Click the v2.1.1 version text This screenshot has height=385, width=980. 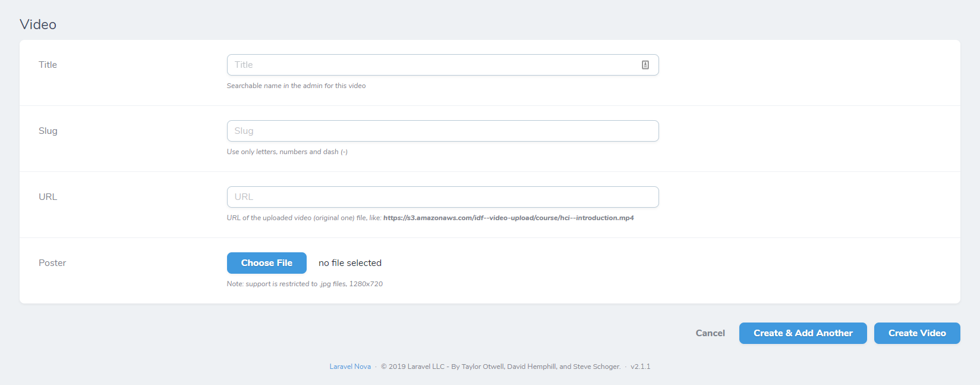[641, 367]
